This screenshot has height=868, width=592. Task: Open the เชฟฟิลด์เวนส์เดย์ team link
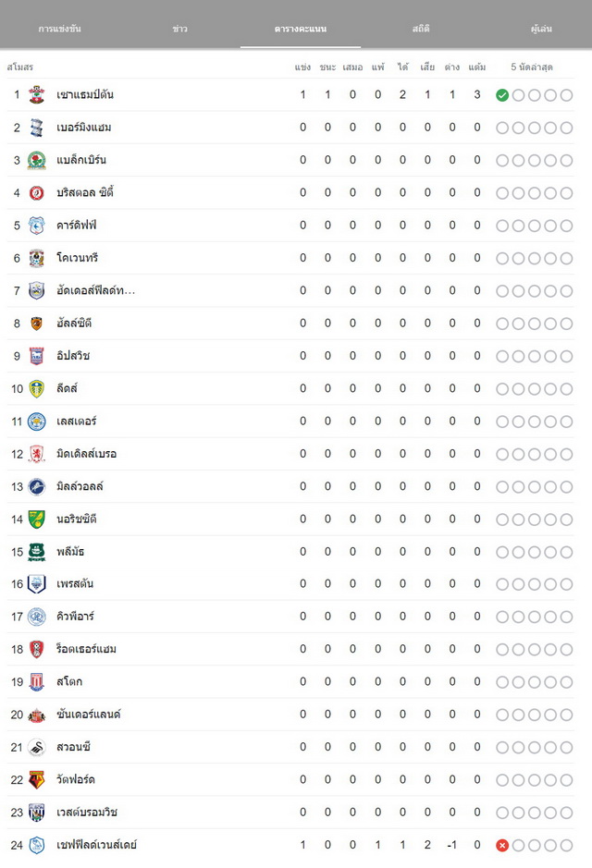[x=96, y=845]
